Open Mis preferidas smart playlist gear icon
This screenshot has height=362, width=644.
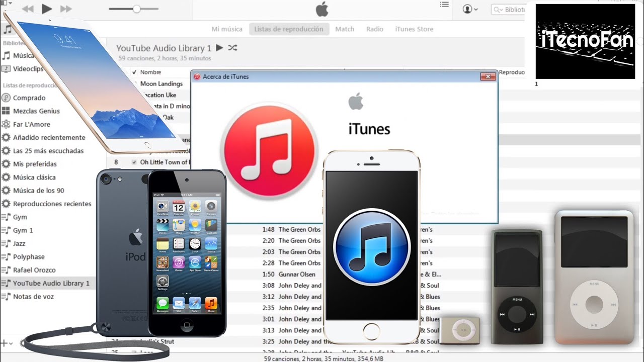click(x=6, y=164)
